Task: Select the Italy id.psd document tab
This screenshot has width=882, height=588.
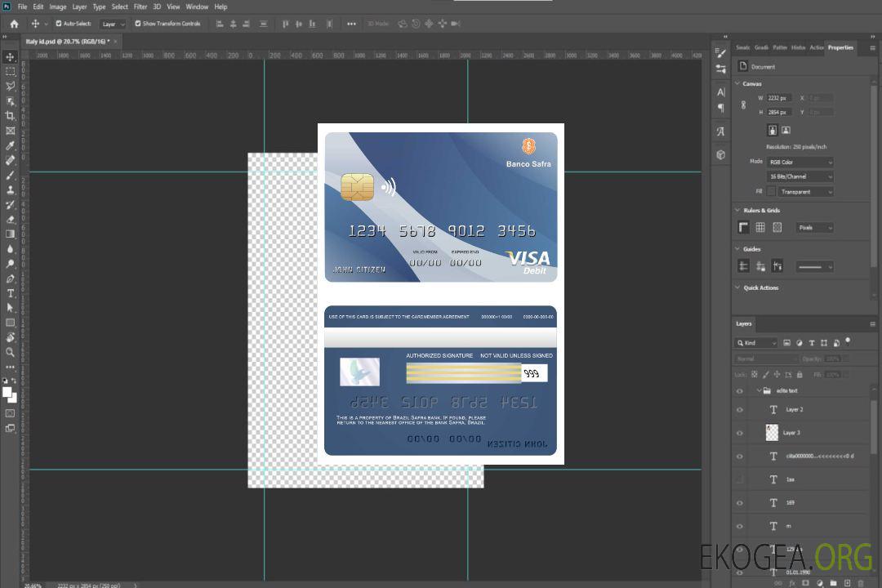Action: point(68,41)
